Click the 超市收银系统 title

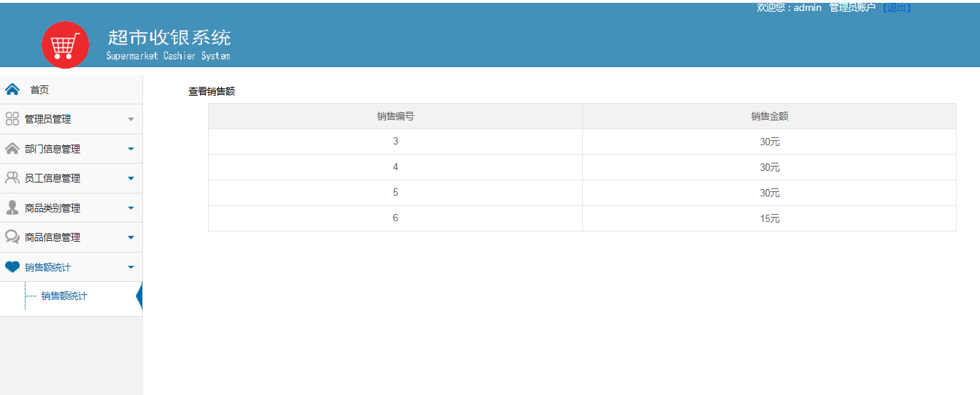tap(169, 38)
